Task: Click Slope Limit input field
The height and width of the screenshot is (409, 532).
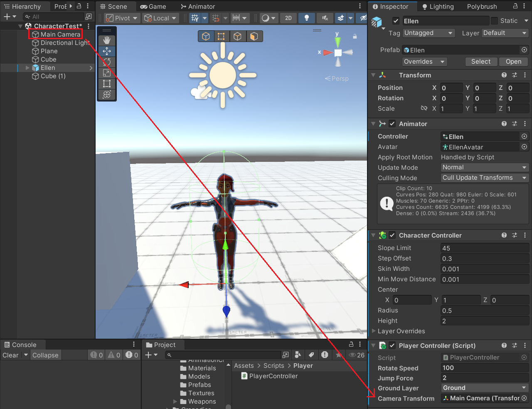Action: [x=485, y=248]
